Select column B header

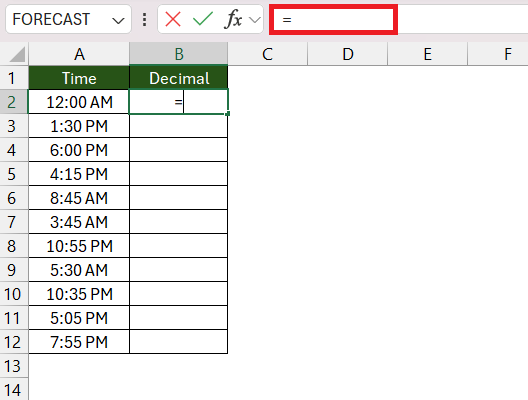click(179, 54)
